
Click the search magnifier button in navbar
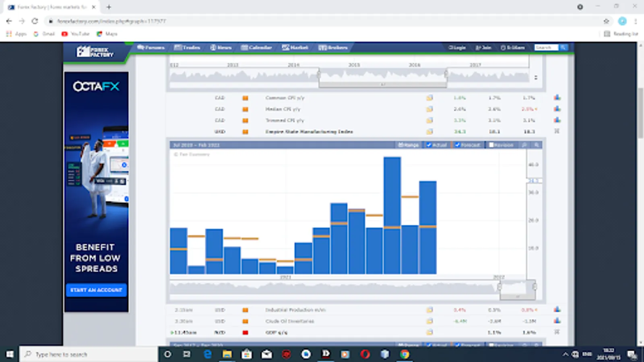[x=563, y=47]
